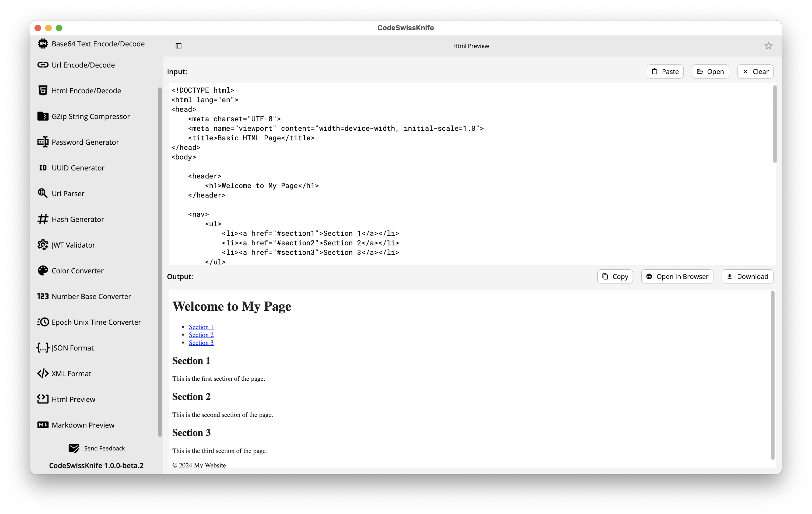
Task: Click the Base64 Text Encode/Decode chip icon
Action: click(x=43, y=44)
